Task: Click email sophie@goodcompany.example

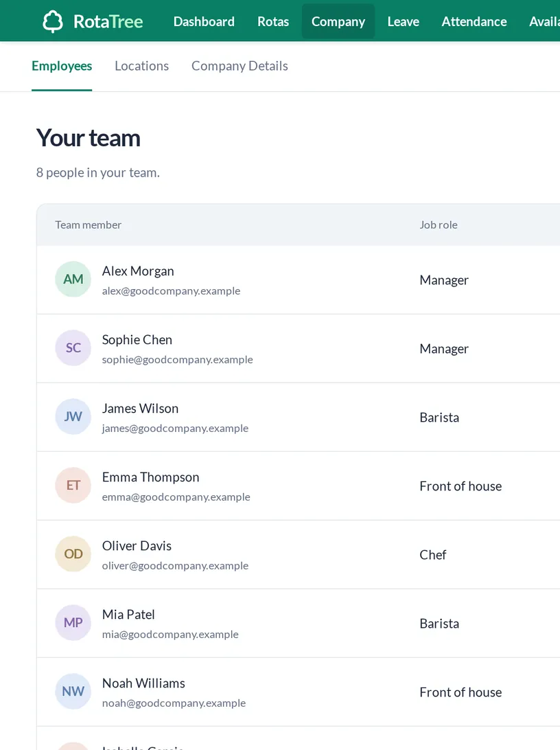Action: (x=177, y=360)
